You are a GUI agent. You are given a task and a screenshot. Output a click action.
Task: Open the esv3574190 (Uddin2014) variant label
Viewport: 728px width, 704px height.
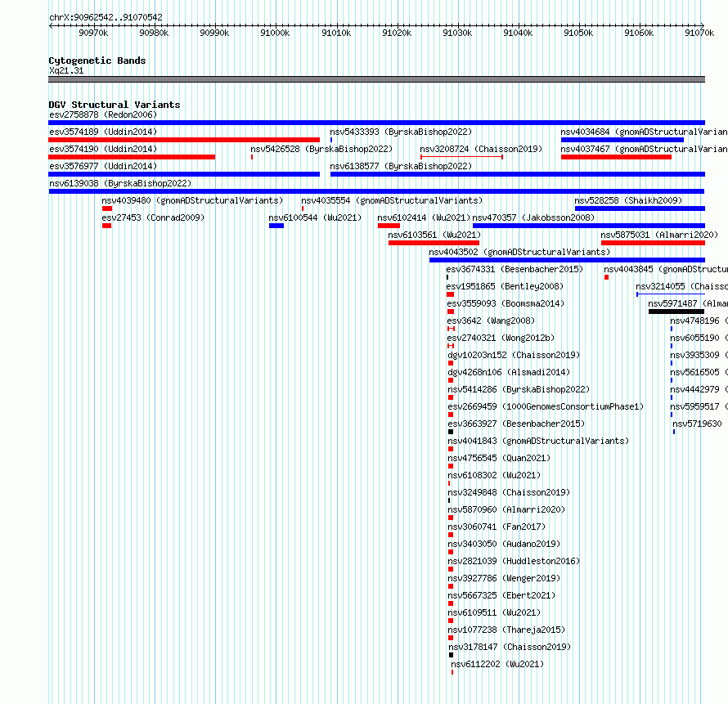point(103,149)
